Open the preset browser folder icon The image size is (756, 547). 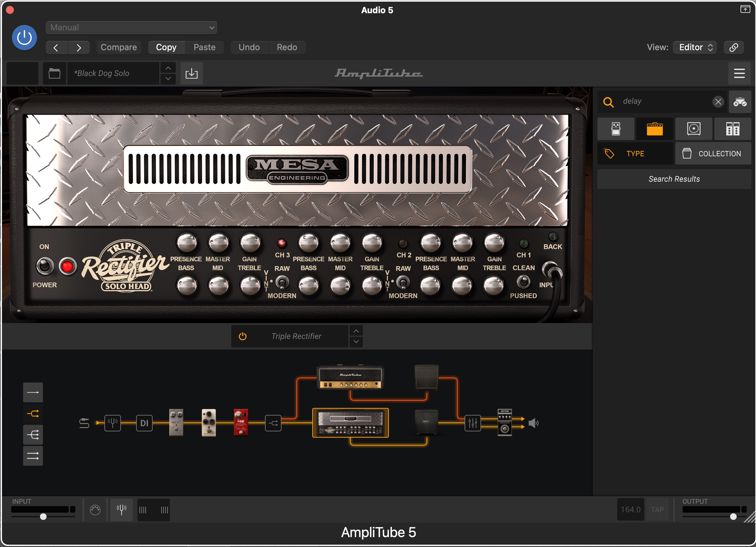(55, 73)
